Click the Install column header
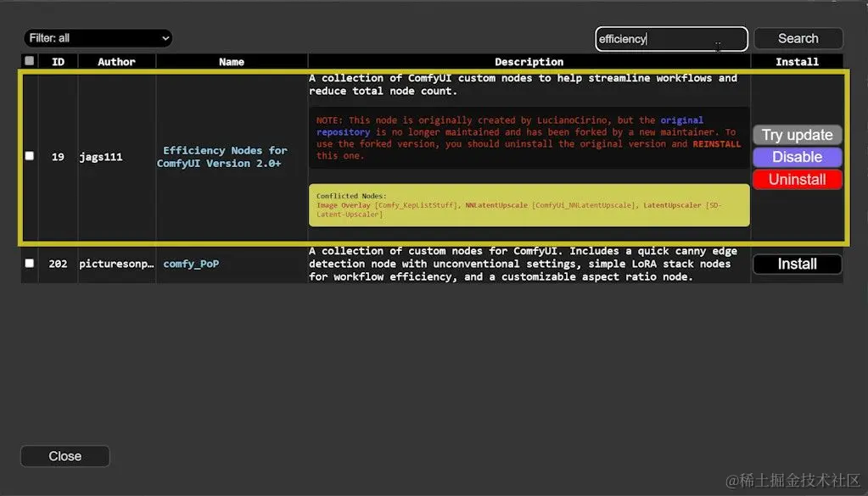 [797, 62]
